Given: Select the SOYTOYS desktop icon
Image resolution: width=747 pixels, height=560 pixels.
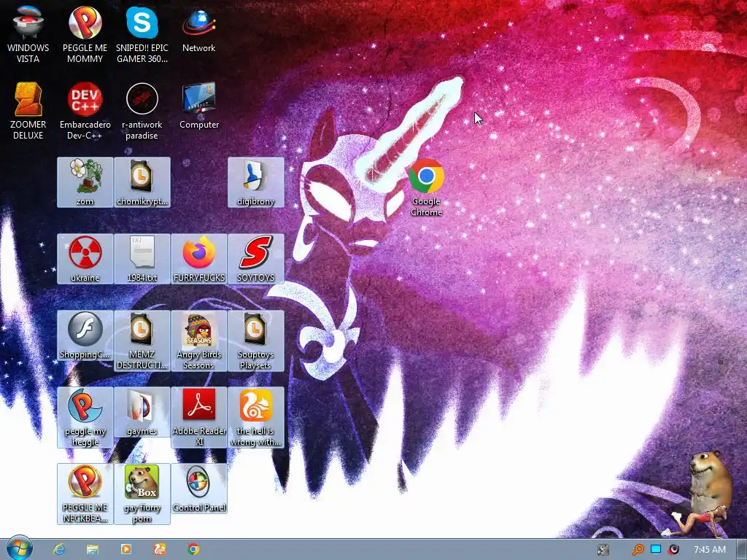Looking at the screenshot, I should point(256,259).
